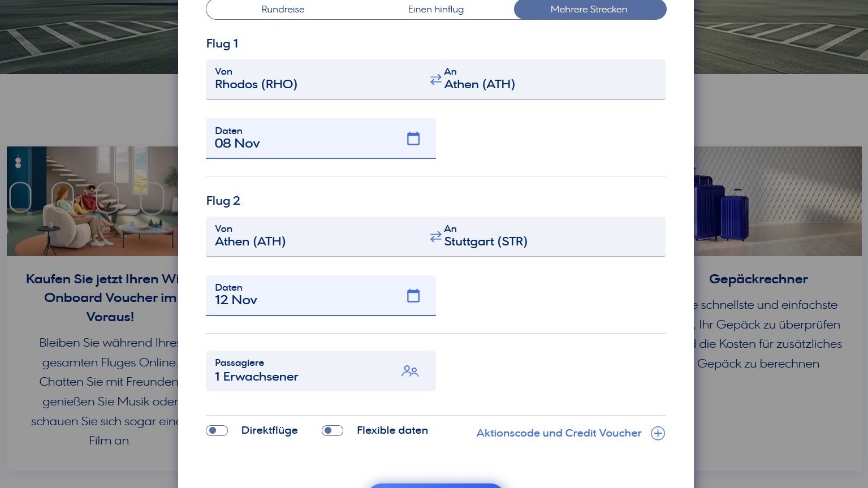
Task: Switch to the Rundreise tab
Action: point(283,10)
